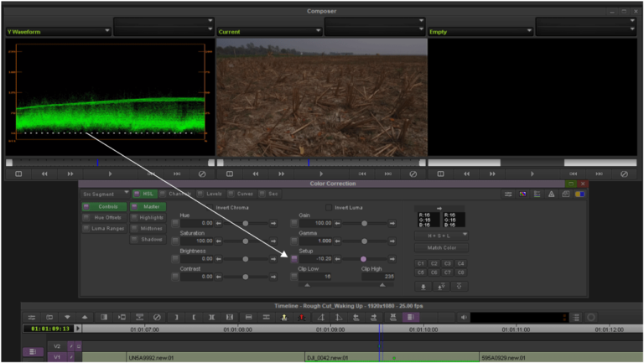Click the save correction template icon right of the triangle
The height and width of the screenshot is (363, 644).
click(565, 194)
